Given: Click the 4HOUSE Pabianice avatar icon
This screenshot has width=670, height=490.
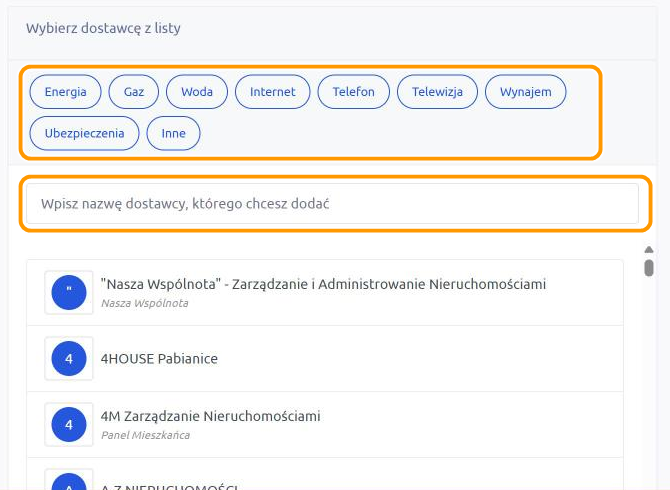Looking at the screenshot, I should 69,358.
